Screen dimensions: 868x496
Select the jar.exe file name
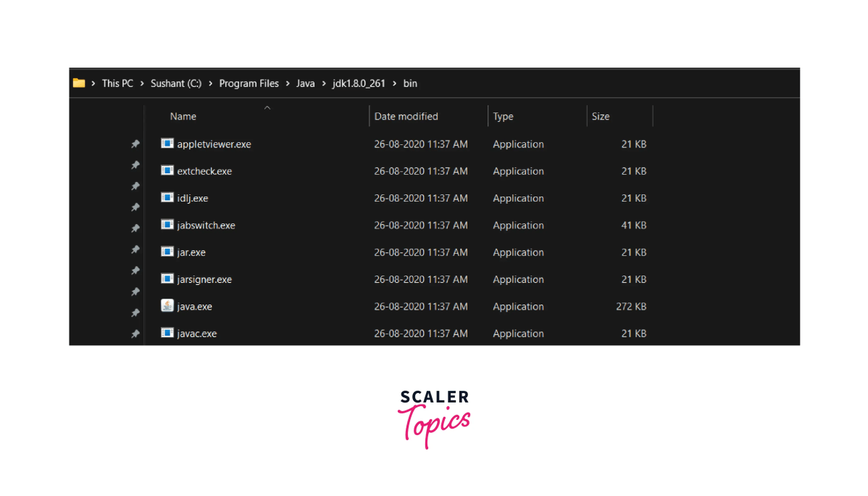[x=191, y=252]
